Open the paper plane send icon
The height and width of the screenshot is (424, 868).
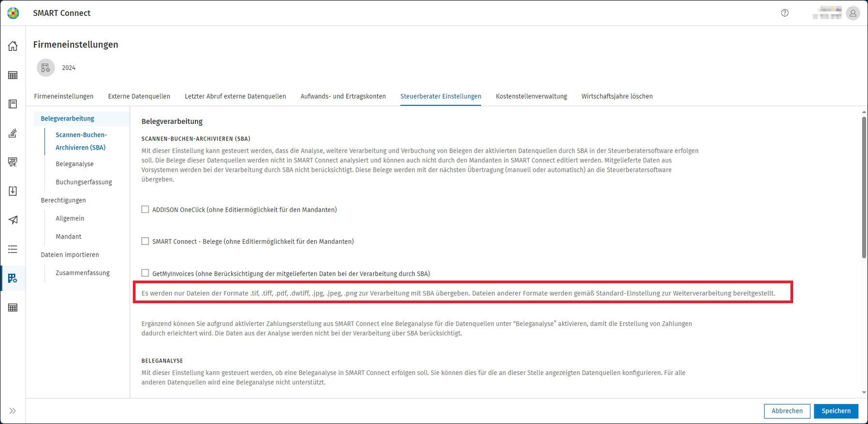pyautogui.click(x=13, y=220)
